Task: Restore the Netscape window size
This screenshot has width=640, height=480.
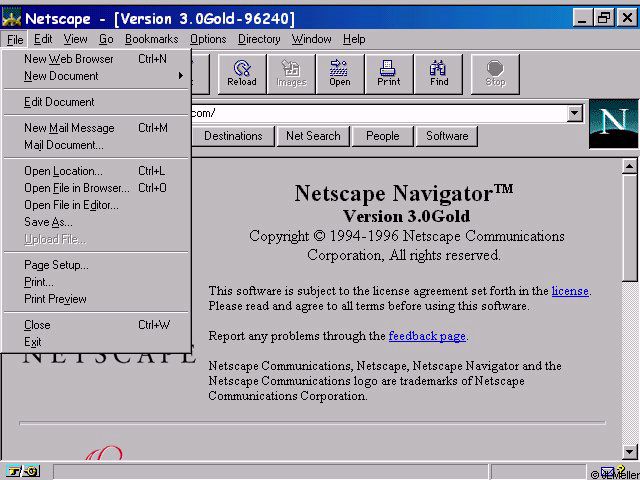Action: pyautogui.click(x=604, y=18)
